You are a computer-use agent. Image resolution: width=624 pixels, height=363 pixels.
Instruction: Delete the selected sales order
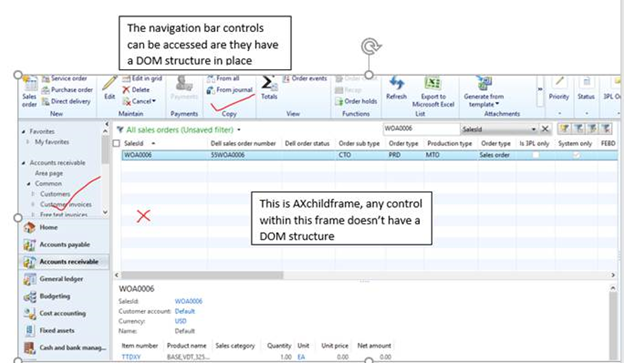pos(136,90)
